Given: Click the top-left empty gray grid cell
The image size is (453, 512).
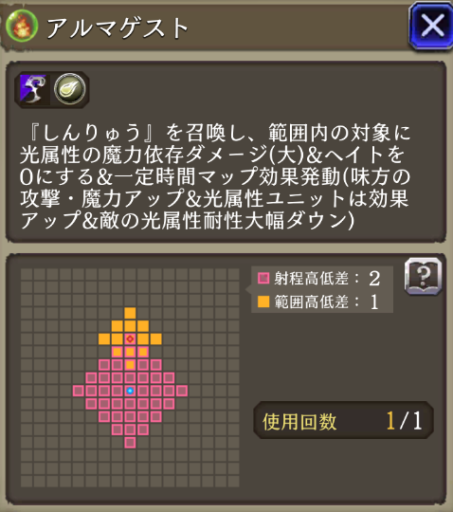Looking at the screenshot, I should coord(26,274).
